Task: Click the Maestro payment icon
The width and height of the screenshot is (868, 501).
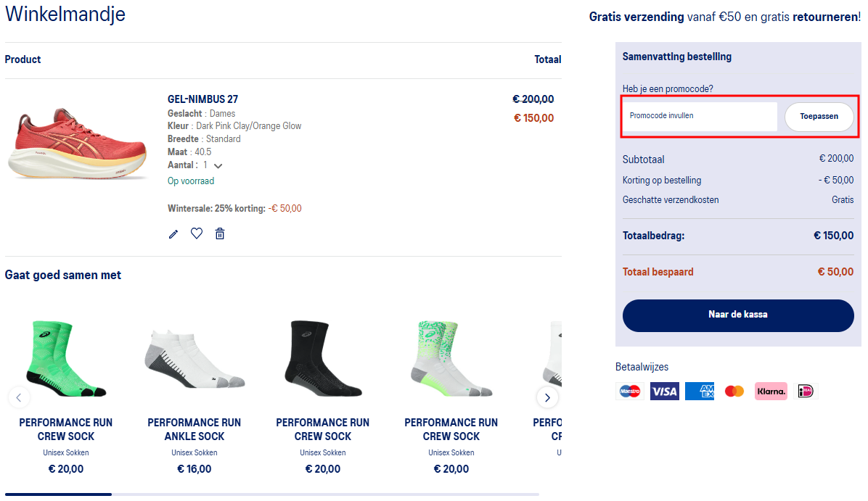Action: point(629,391)
